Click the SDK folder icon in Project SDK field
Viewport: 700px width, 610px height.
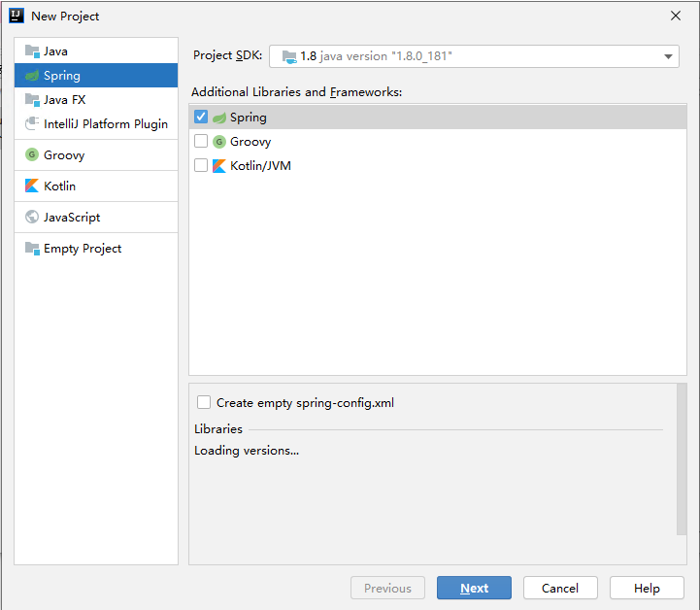289,56
